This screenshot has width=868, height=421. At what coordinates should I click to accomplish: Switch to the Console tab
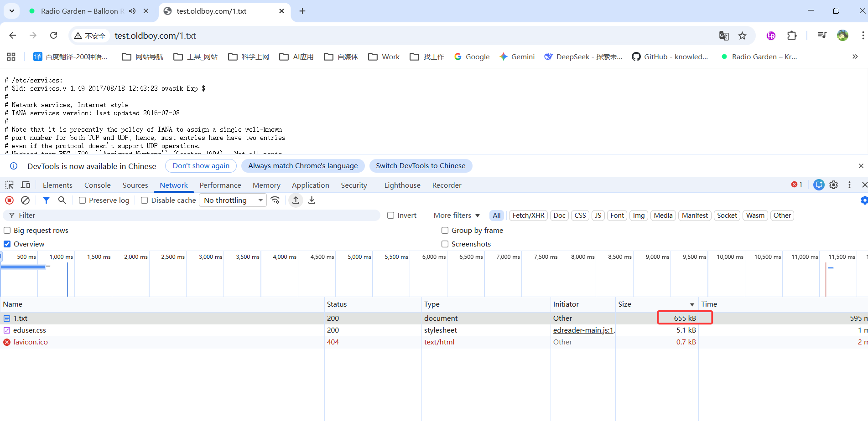98,185
